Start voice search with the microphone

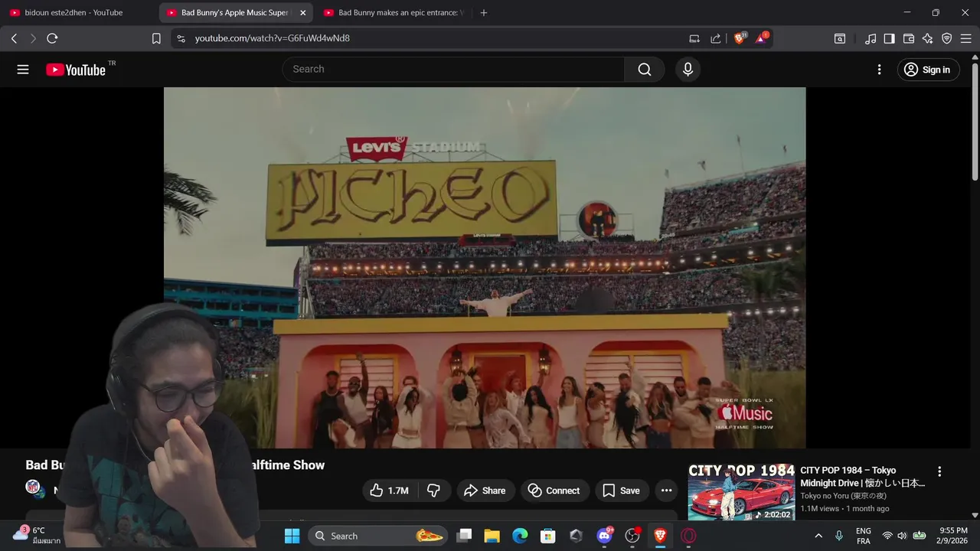[688, 70]
